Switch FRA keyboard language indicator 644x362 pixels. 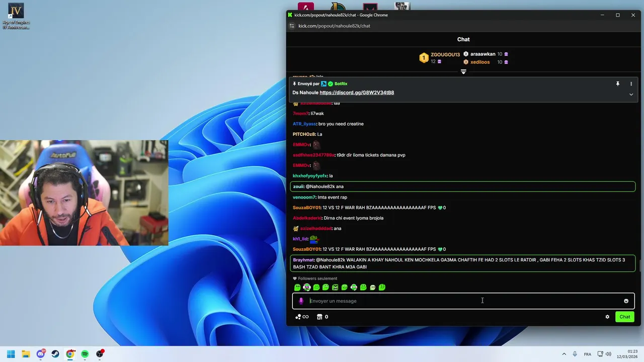[x=587, y=354]
